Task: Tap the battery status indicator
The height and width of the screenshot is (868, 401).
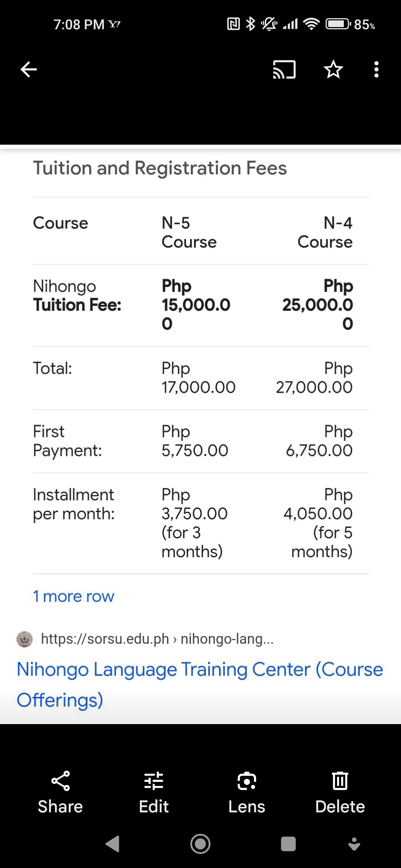Action: pos(338,24)
